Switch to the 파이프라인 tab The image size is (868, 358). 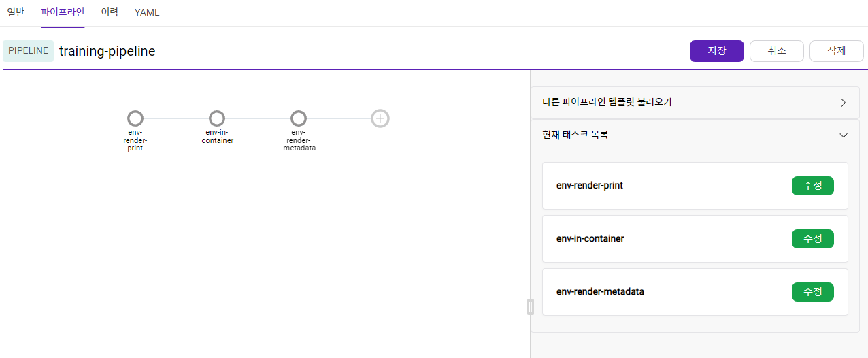click(x=63, y=12)
